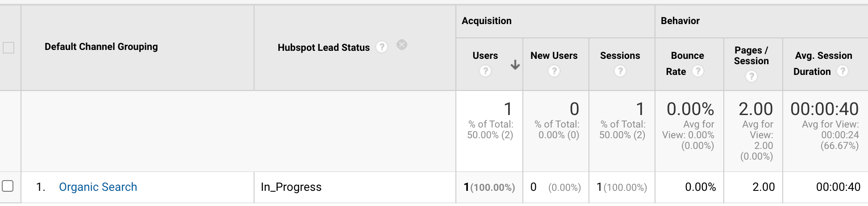
Task: Click help icon under Pages / Session
Action: coord(751,77)
